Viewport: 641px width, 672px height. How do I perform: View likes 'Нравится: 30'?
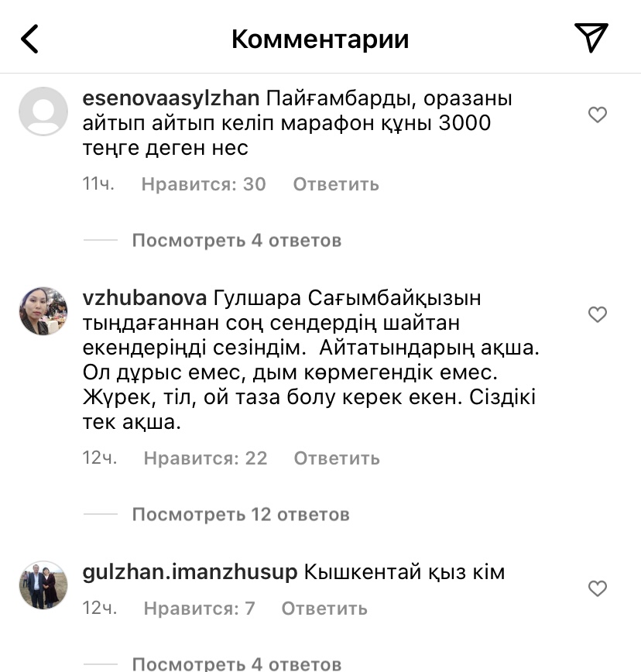[x=204, y=184]
